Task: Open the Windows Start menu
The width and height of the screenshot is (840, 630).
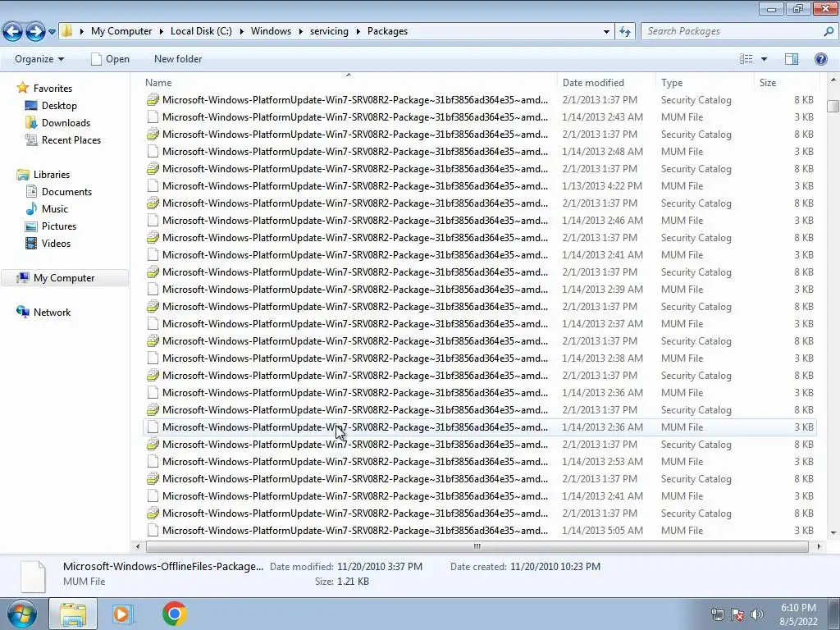Action: pos(21,614)
